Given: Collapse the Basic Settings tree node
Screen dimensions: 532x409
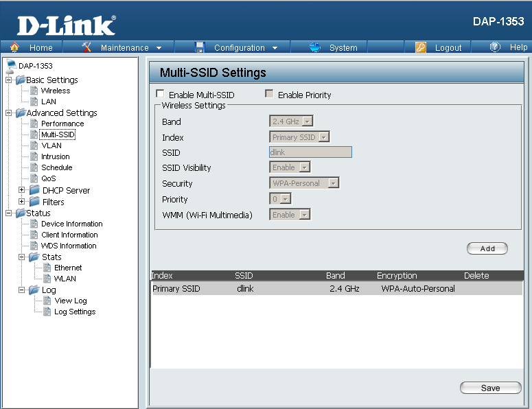Looking at the screenshot, I should tap(8, 80).
